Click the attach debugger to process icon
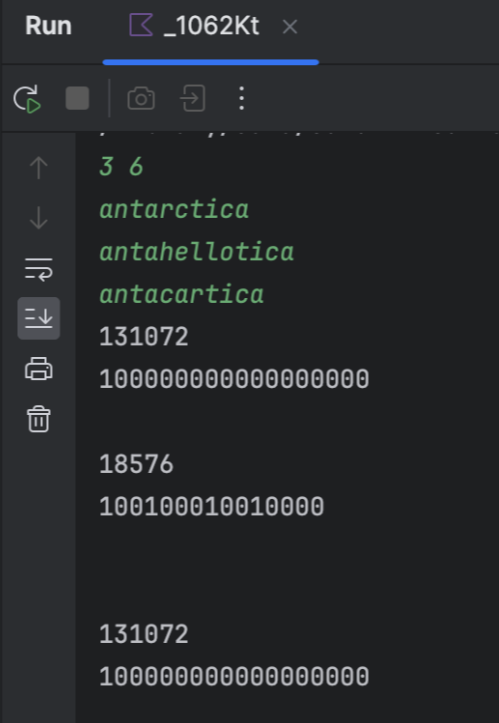The width and height of the screenshot is (499, 723). pos(192,98)
